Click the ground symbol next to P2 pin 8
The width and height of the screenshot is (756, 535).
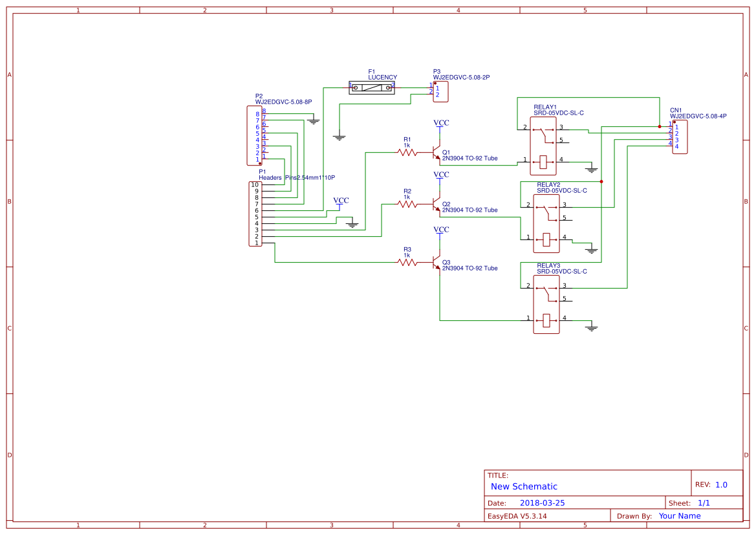[x=314, y=120]
